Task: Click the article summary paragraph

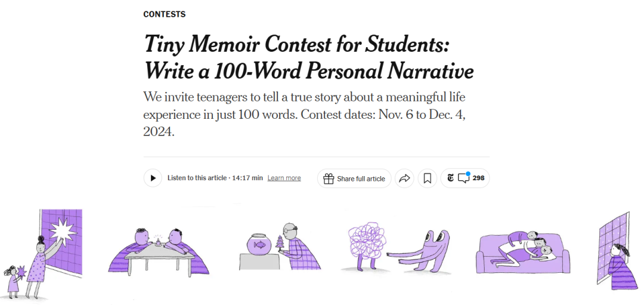Action: (304, 115)
